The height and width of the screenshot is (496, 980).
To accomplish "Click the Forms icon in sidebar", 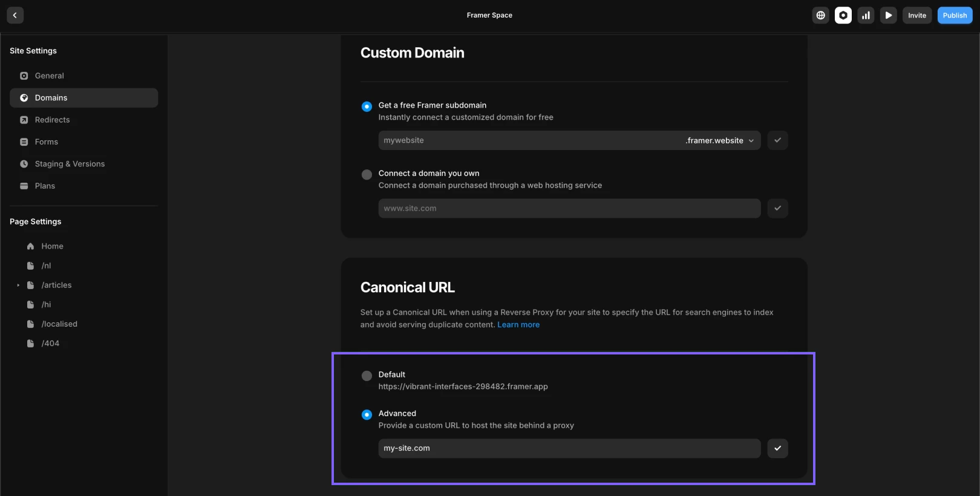I will coord(24,142).
